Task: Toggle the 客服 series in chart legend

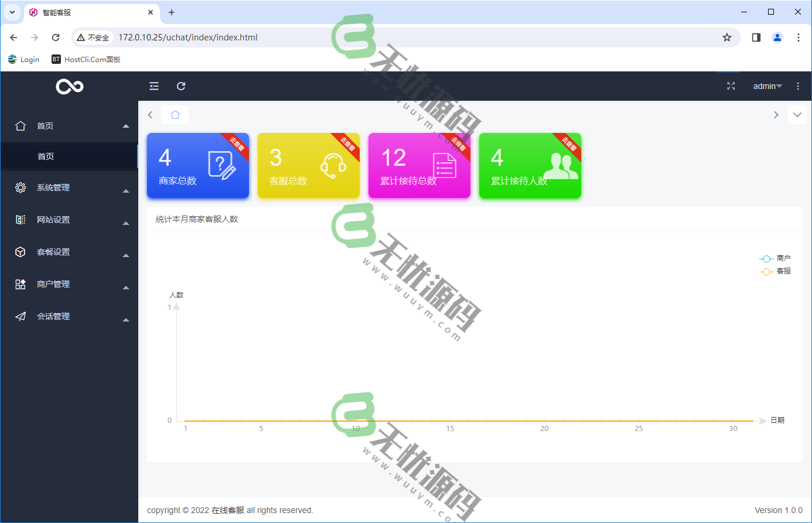Action: (775, 271)
